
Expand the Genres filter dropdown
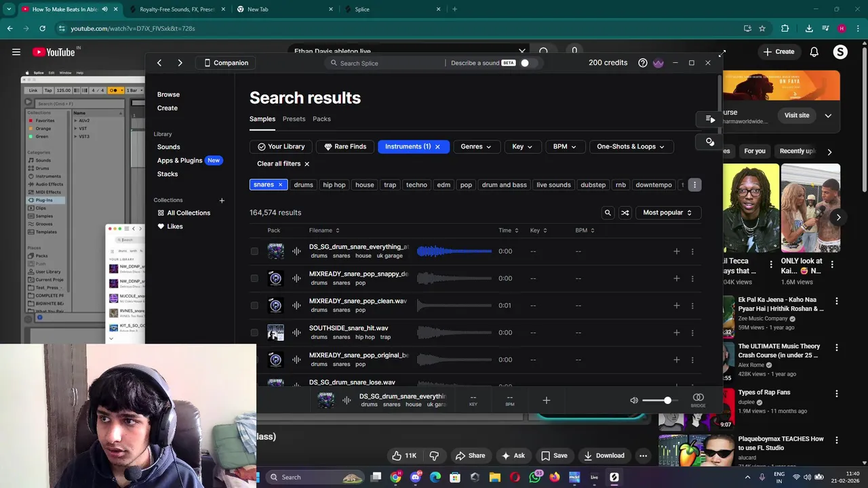click(476, 146)
